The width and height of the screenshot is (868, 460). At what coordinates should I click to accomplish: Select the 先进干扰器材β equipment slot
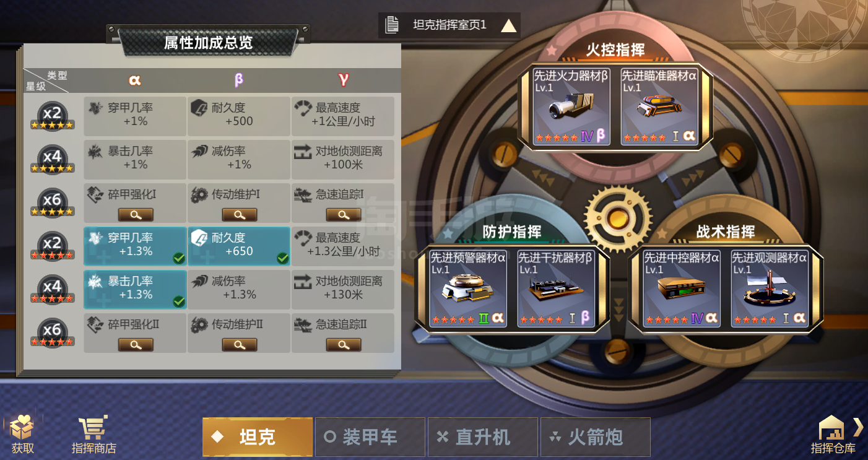(x=556, y=288)
